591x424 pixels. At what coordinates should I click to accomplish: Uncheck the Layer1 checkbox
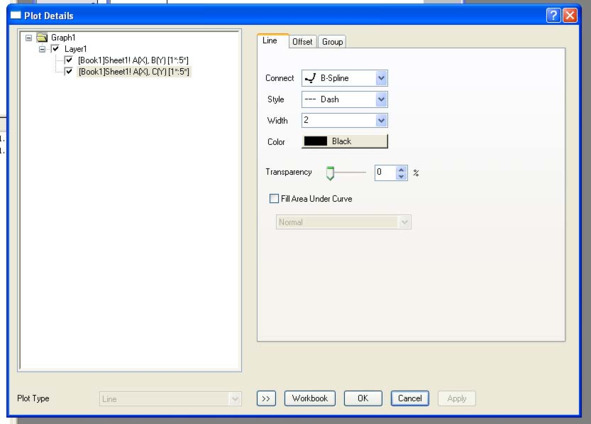tap(55, 49)
